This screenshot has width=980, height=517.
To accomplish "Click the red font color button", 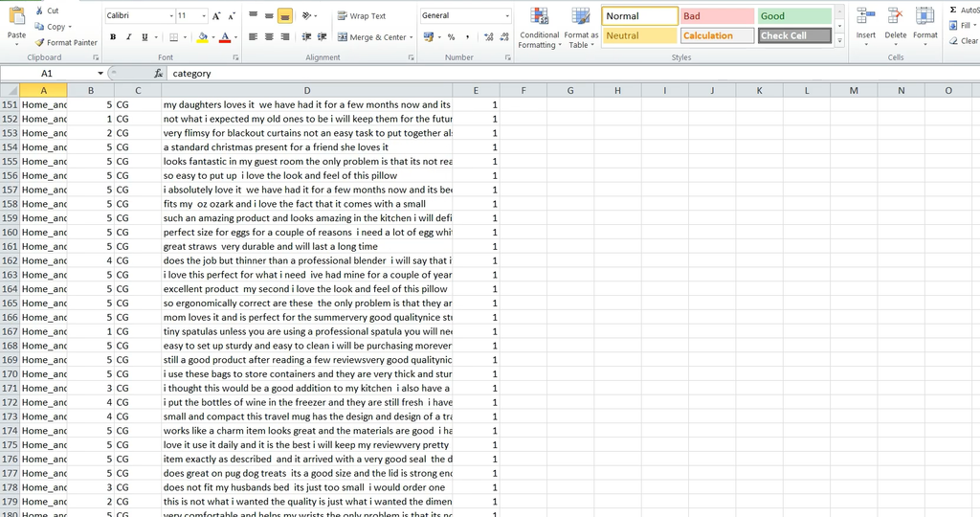I will coord(225,37).
